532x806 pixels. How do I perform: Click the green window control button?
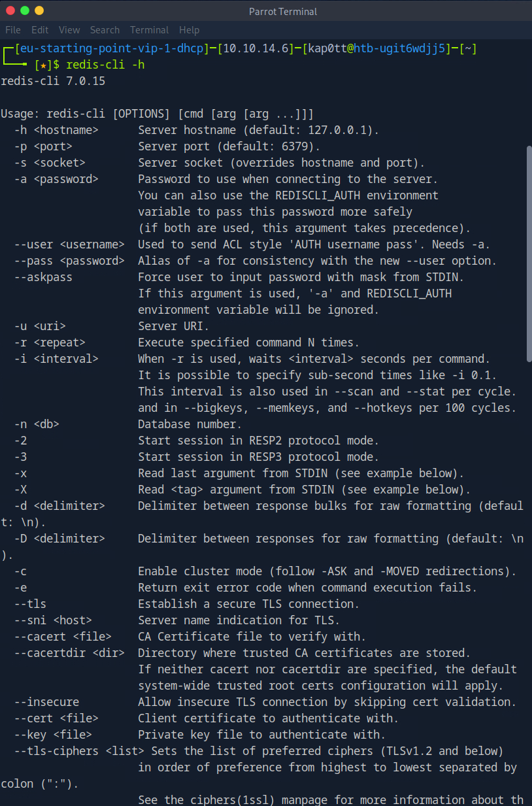[x=25, y=11]
